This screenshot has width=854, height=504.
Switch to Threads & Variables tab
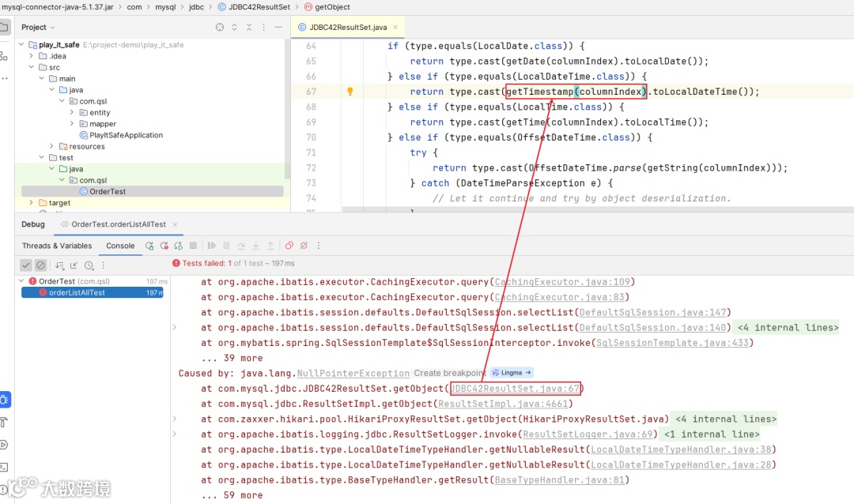pos(57,246)
